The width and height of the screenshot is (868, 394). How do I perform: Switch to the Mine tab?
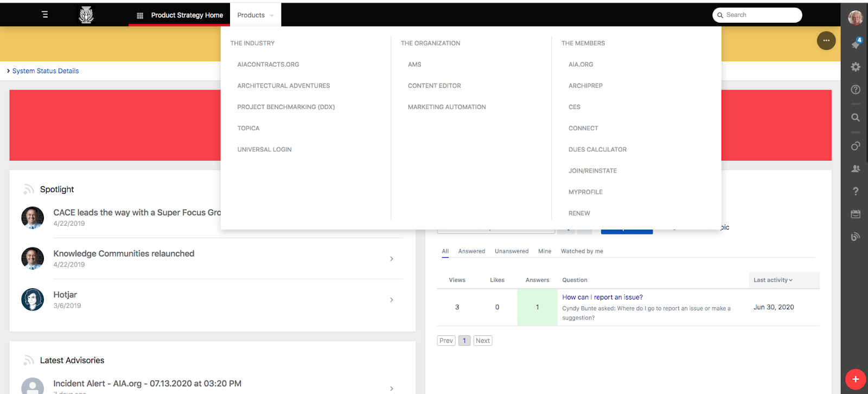545,251
